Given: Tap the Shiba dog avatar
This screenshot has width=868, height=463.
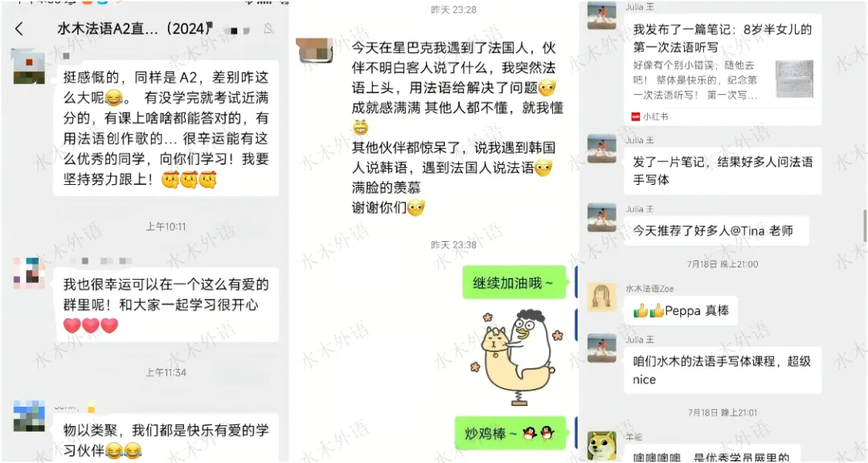Looking at the screenshot, I should click(602, 445).
